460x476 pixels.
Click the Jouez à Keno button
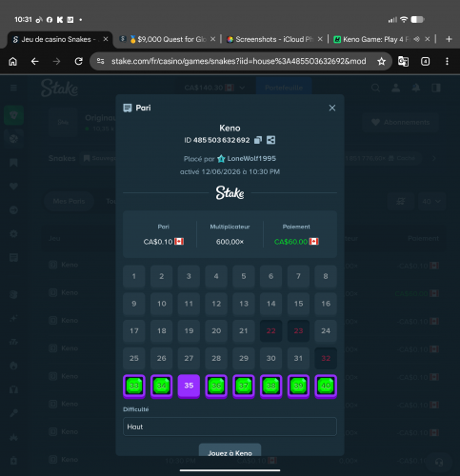[230, 450]
